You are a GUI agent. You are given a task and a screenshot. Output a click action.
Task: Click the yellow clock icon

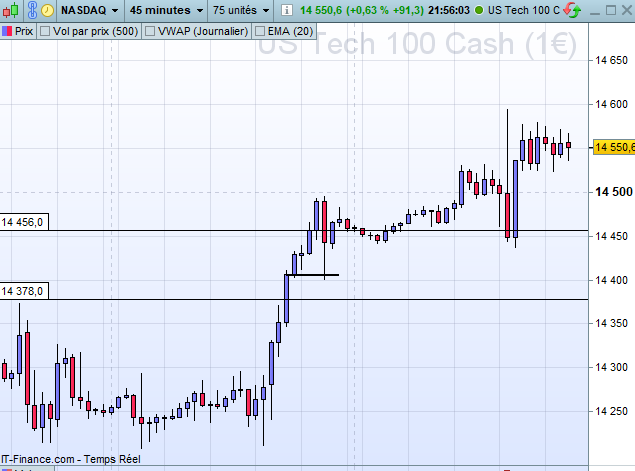click(x=48, y=10)
